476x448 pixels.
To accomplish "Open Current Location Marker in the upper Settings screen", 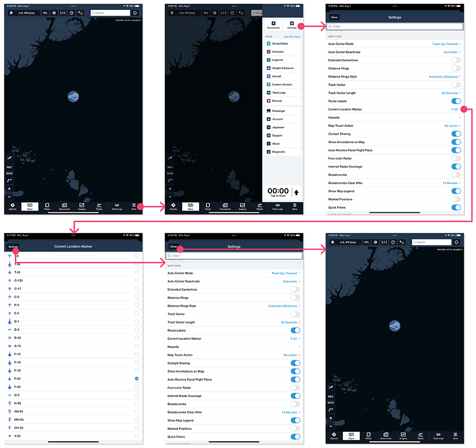I will 395,110.
